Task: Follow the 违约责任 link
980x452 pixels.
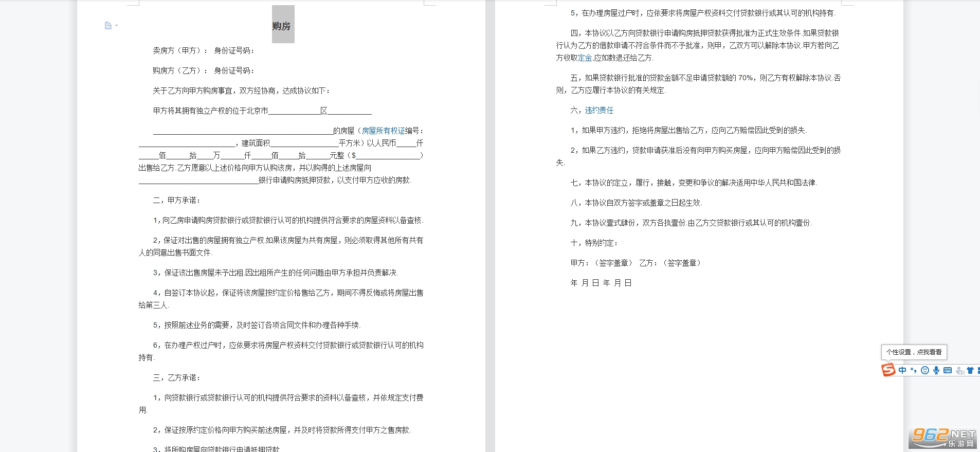Action: 599,111
